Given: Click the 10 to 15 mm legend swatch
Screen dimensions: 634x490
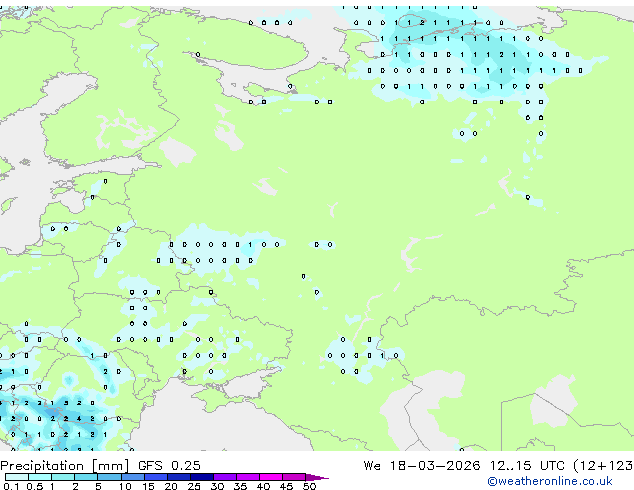Looking at the screenshot, I should point(133,477).
